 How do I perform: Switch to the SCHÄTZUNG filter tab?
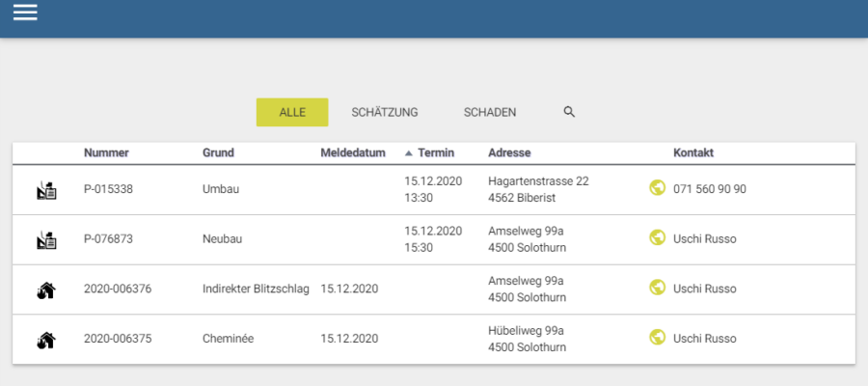click(385, 112)
